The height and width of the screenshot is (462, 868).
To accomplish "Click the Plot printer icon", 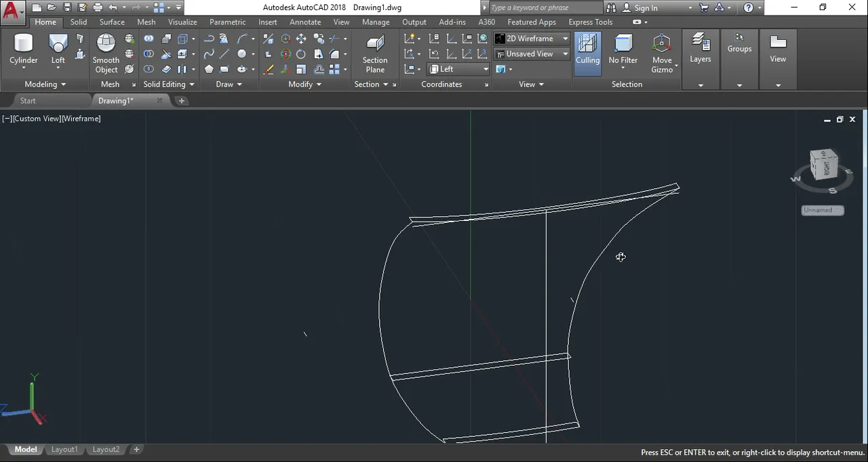I will (98, 7).
